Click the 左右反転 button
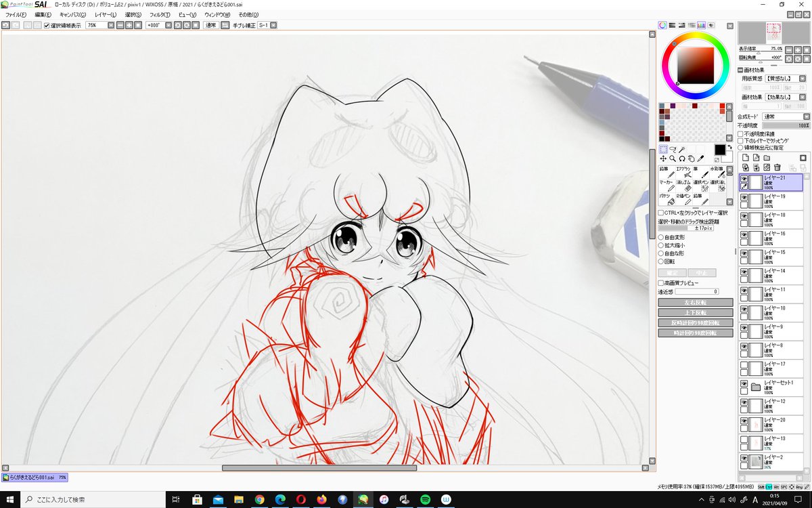 coord(695,303)
